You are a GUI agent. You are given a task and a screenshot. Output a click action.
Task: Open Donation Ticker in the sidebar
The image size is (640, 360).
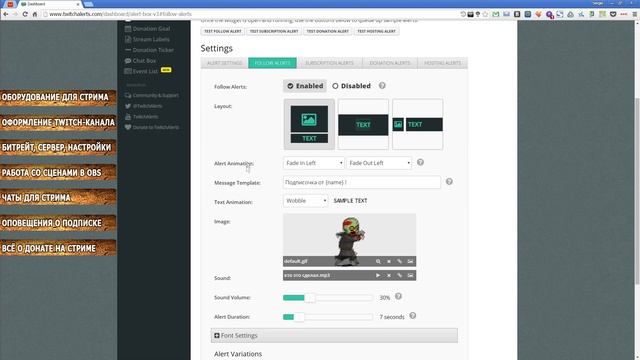(x=149, y=50)
